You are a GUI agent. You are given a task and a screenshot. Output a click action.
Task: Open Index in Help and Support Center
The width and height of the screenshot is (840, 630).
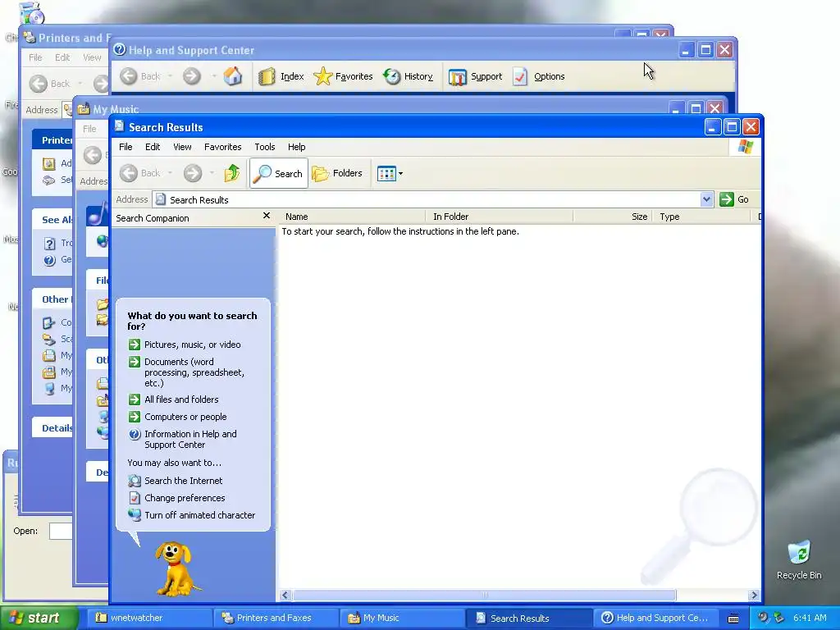coord(281,76)
